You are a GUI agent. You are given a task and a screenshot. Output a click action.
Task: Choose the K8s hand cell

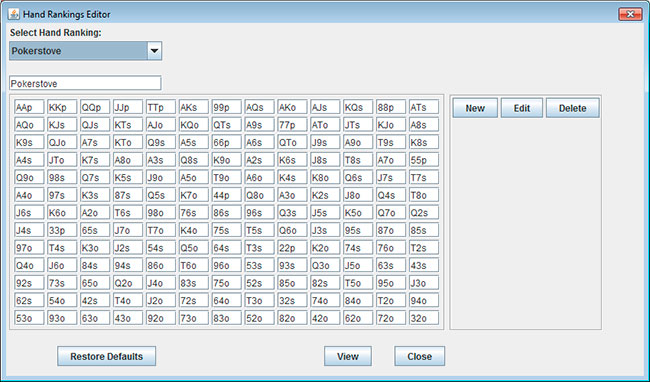tap(424, 142)
